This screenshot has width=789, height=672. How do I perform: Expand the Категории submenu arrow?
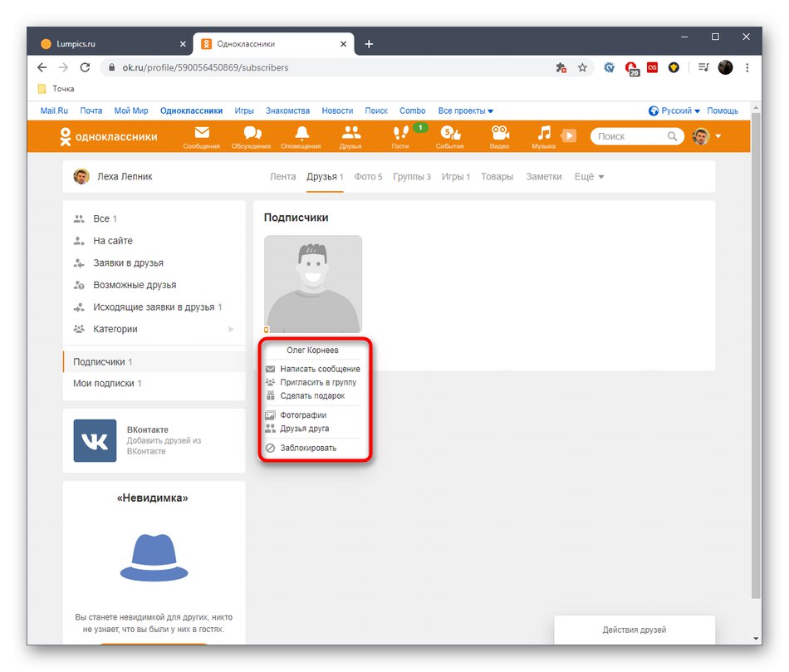[x=231, y=329]
